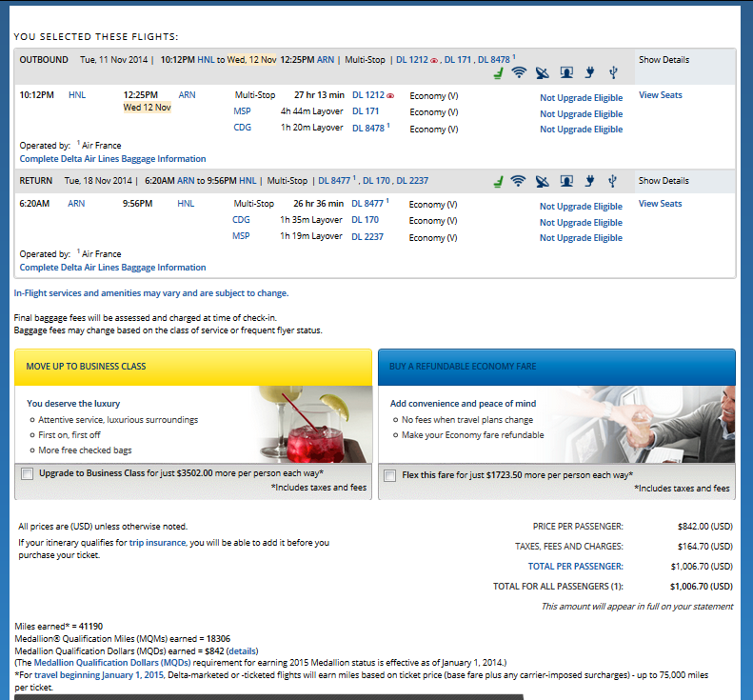Select Buy a Refundable Economy Fare header
753x700 pixels.
(556, 367)
